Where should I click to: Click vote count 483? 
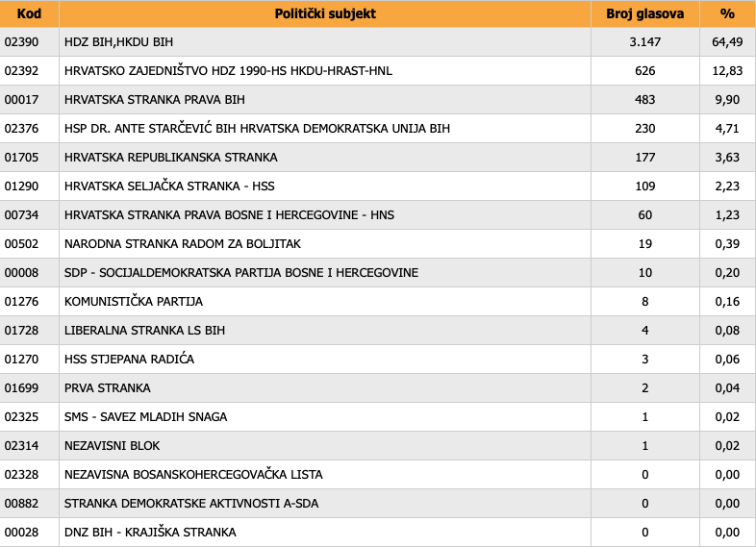click(x=645, y=100)
